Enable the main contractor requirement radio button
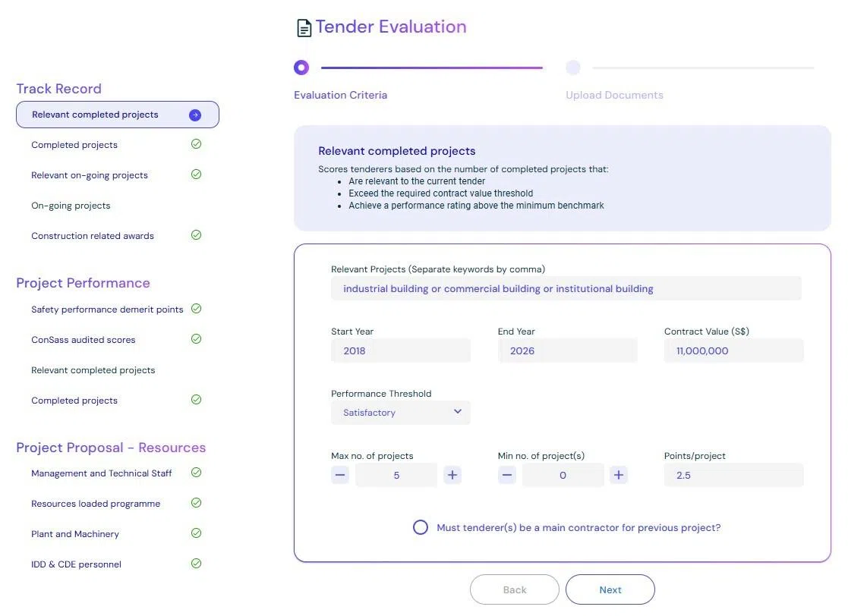Viewport: 848px width, 616px height. (x=421, y=527)
